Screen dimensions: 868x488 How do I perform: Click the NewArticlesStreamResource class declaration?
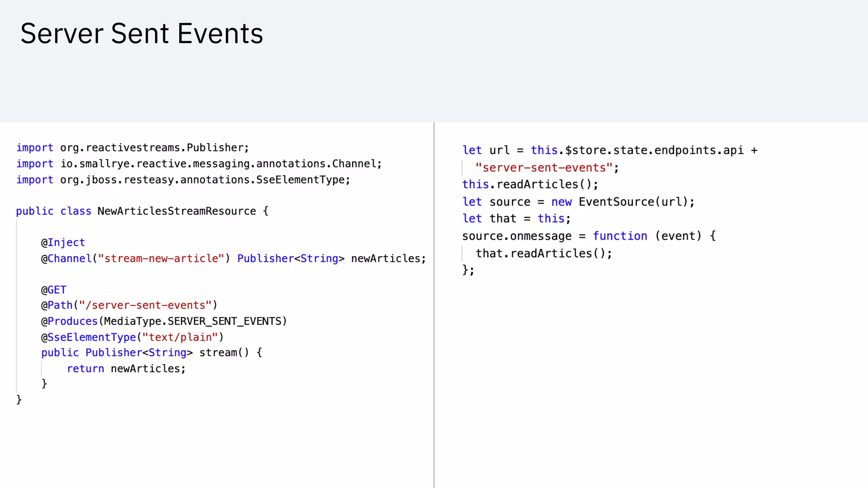[x=142, y=211]
